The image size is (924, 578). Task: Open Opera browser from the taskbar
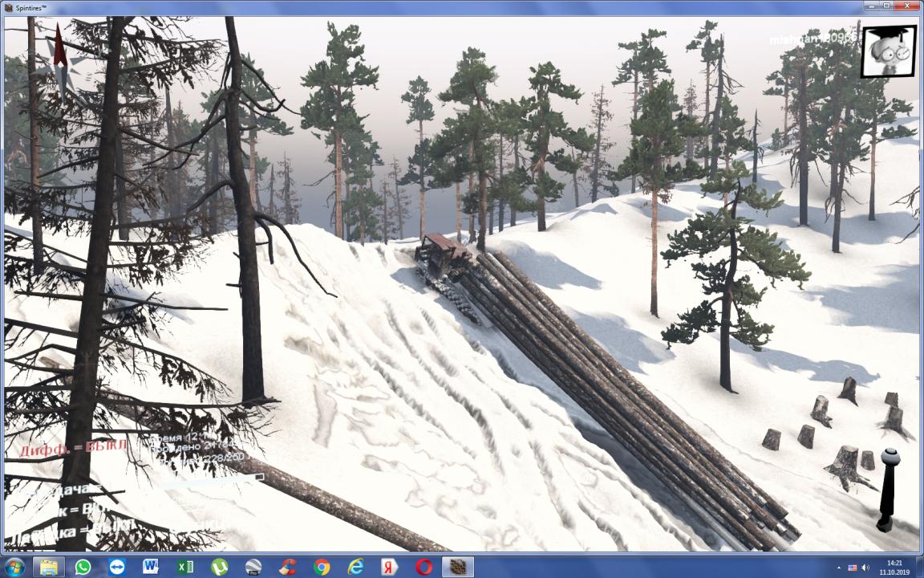(423, 567)
